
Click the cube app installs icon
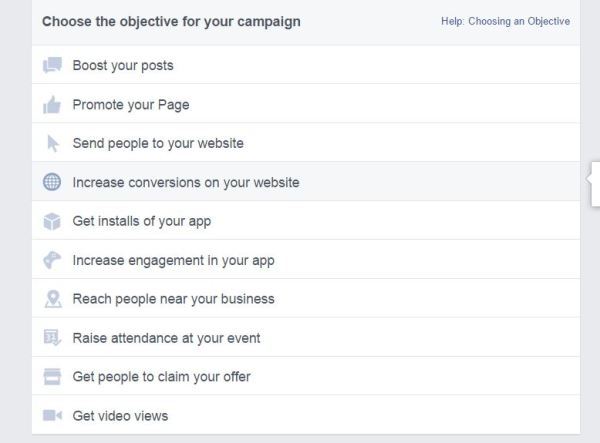(52, 221)
